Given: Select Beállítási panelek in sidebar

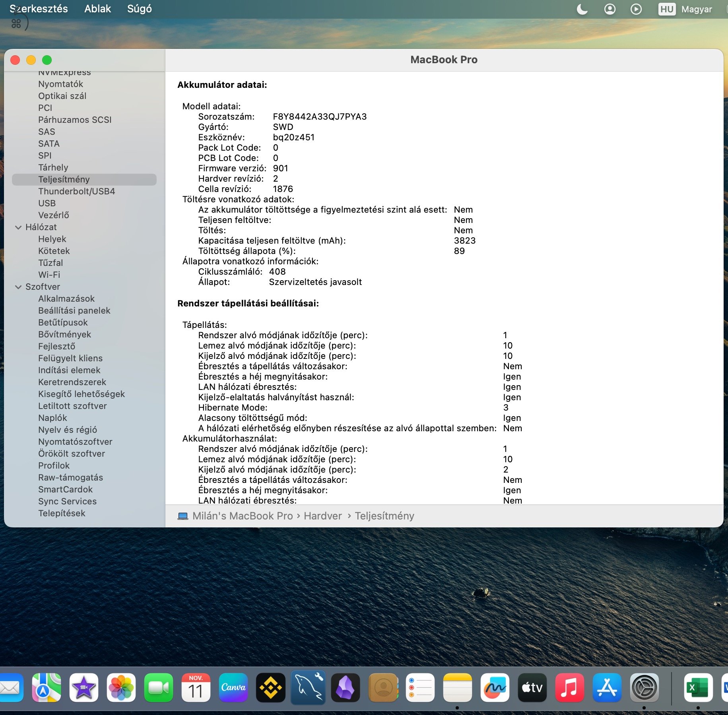Looking at the screenshot, I should click(x=74, y=311).
